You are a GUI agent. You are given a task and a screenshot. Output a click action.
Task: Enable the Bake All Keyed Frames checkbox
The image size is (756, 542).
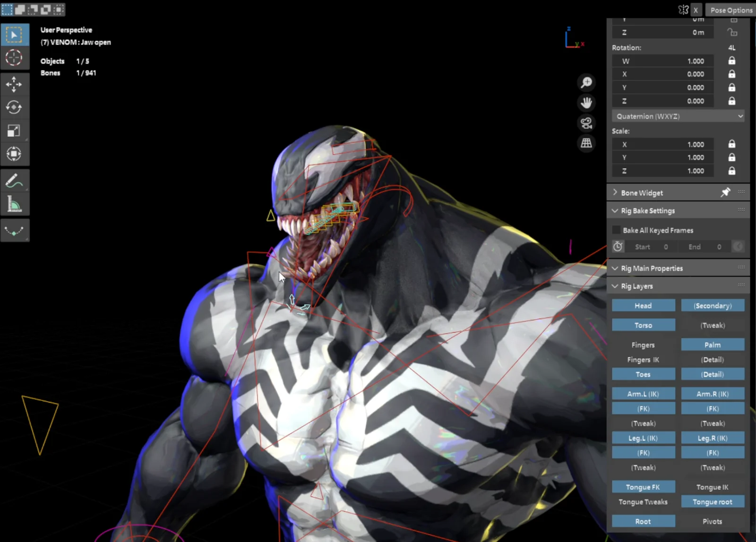(616, 230)
